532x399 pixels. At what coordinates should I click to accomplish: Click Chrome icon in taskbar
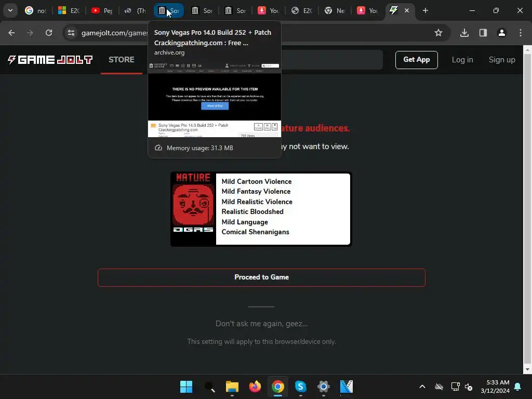coord(277,387)
